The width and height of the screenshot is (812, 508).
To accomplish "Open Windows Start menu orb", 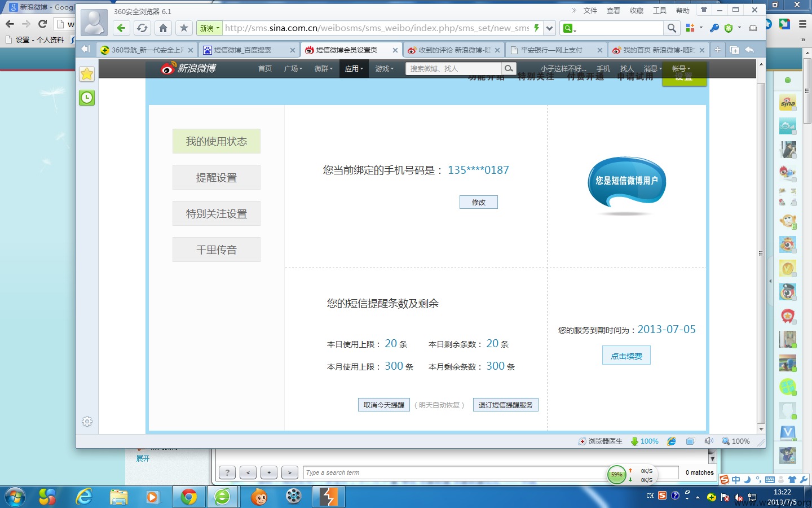I will tap(15, 497).
